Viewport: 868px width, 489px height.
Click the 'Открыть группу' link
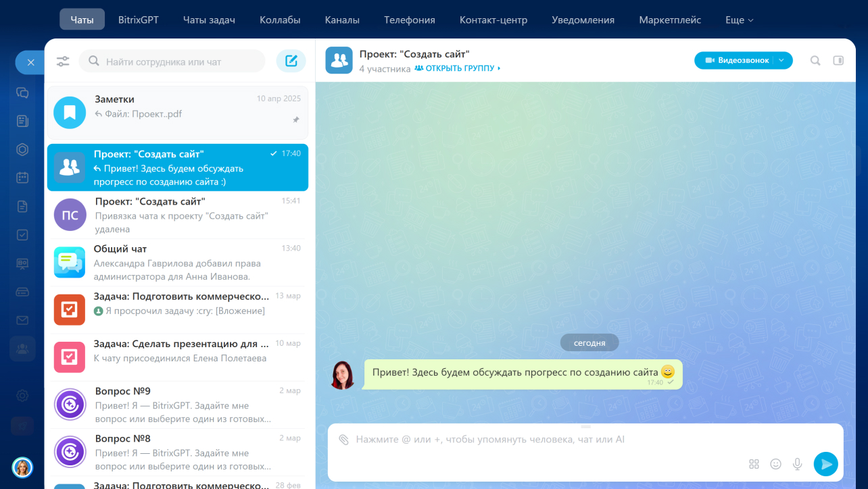click(x=458, y=68)
